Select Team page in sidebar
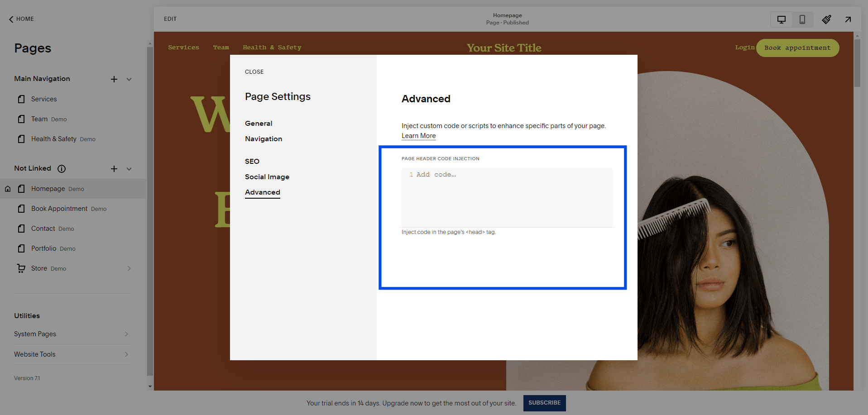The width and height of the screenshot is (868, 415). [39, 119]
